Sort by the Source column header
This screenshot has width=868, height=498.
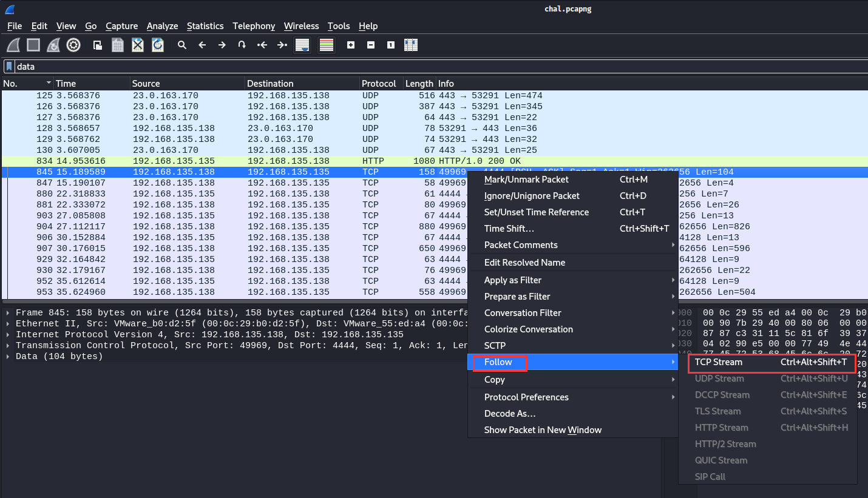point(188,84)
